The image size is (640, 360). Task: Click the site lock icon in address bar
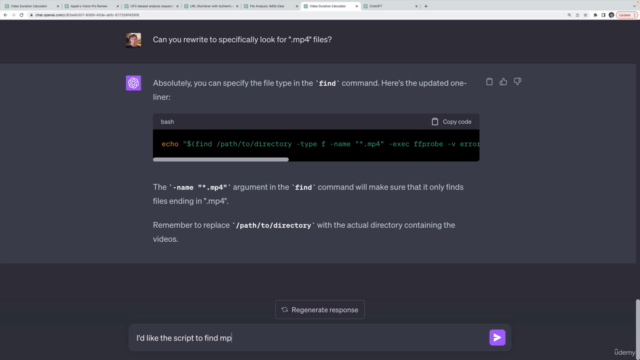pyautogui.click(x=31, y=15)
